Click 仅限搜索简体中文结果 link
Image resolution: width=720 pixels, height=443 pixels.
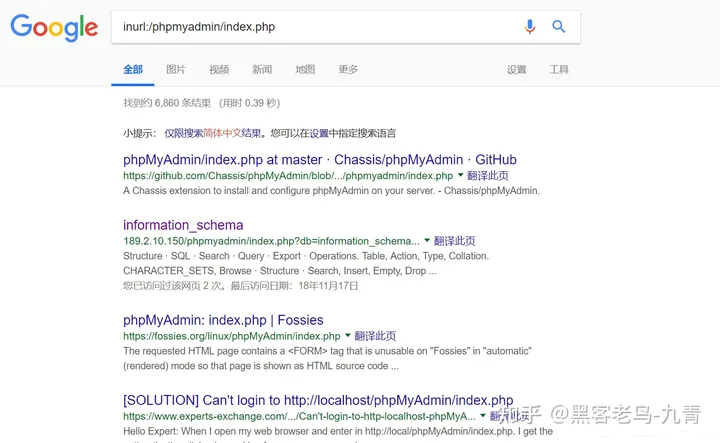coord(213,134)
